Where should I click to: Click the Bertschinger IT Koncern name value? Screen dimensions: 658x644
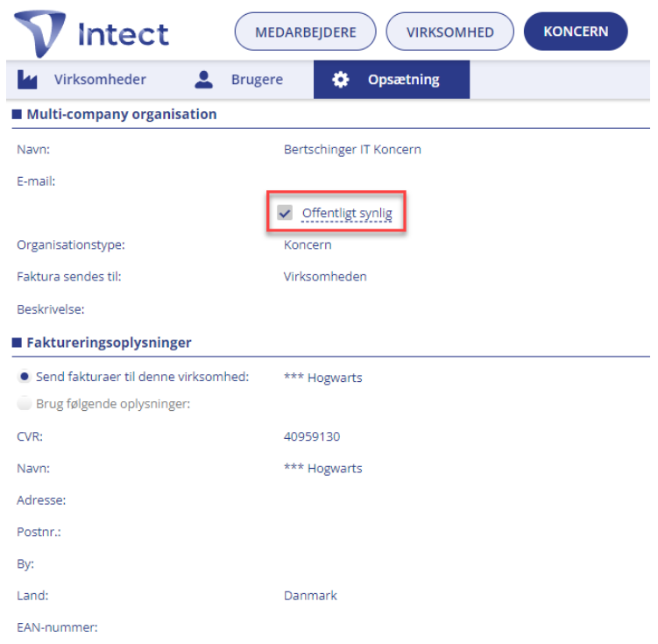click(352, 149)
